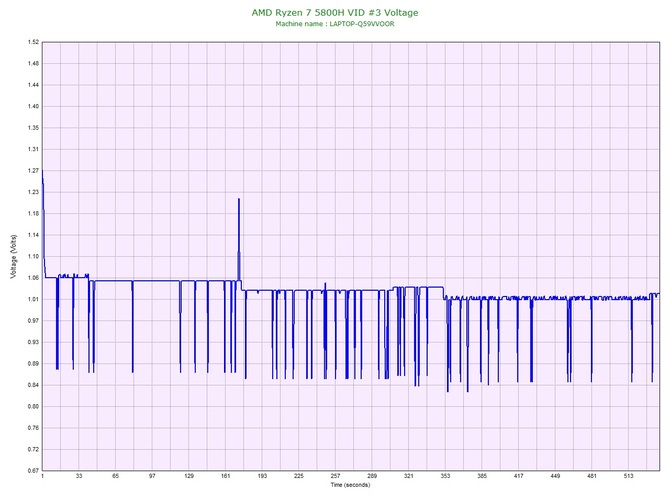Click the 0.67 y-axis tick label
Screen dimensions: 670x502
pos(33,470)
